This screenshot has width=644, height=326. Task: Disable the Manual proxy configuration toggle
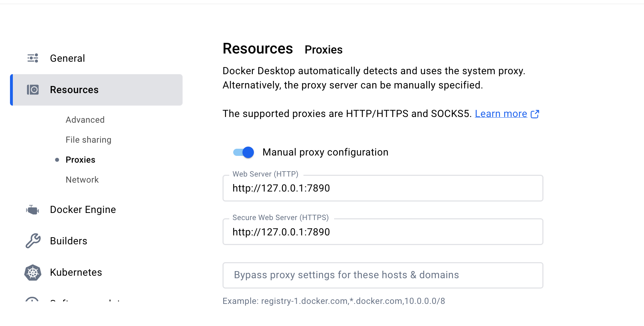click(244, 152)
